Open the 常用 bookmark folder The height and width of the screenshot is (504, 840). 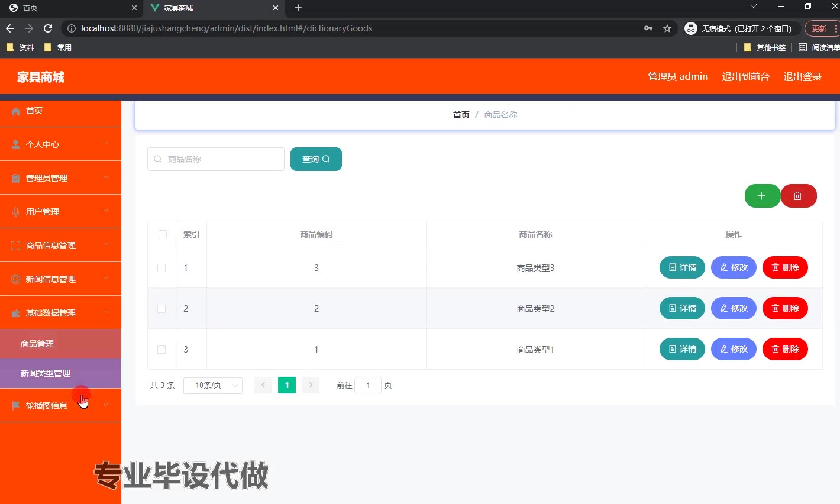coord(57,47)
